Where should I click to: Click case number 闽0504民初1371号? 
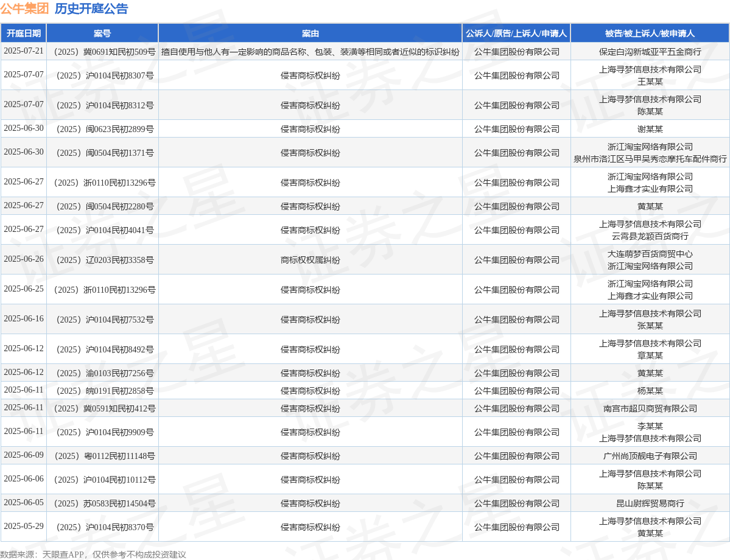[102, 153]
